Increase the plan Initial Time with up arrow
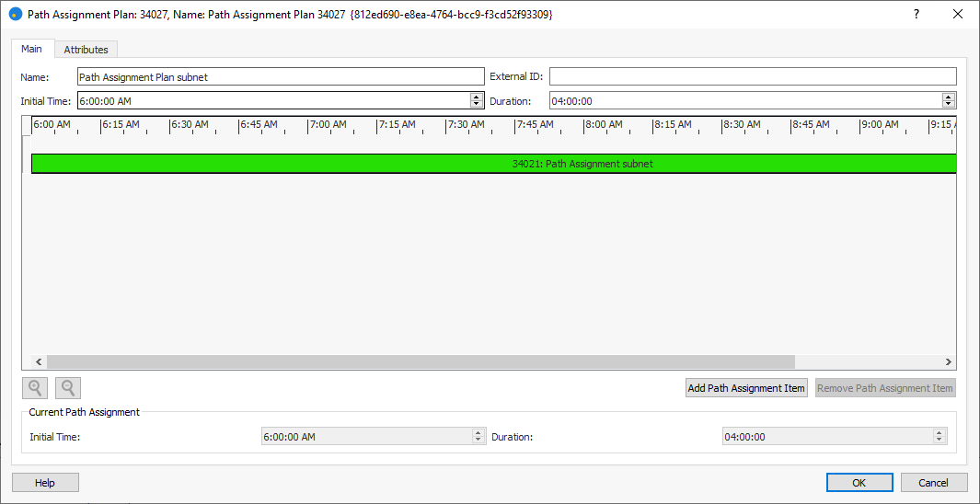The height and width of the screenshot is (504, 980). coord(477,97)
